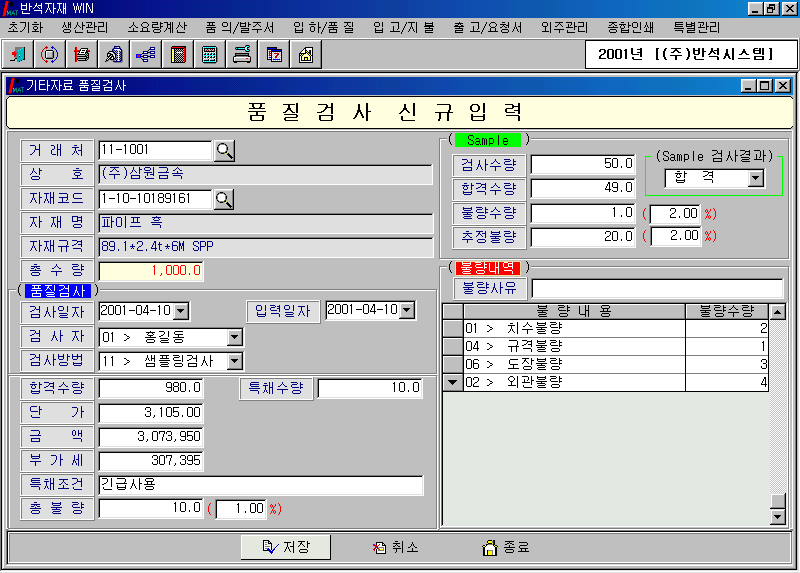Expand the 검사방법 inspection method dropdown
Image resolution: width=800 pixels, height=573 pixels.
tap(234, 361)
